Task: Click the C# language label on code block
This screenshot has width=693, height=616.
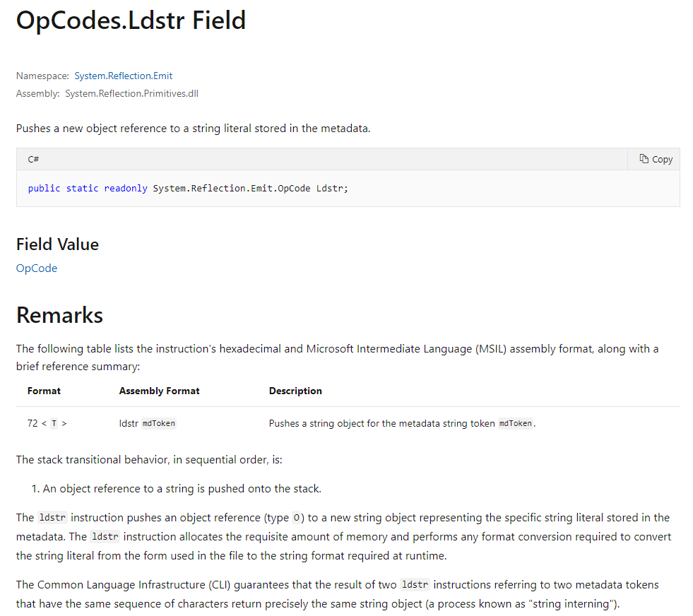Action: click(x=33, y=160)
